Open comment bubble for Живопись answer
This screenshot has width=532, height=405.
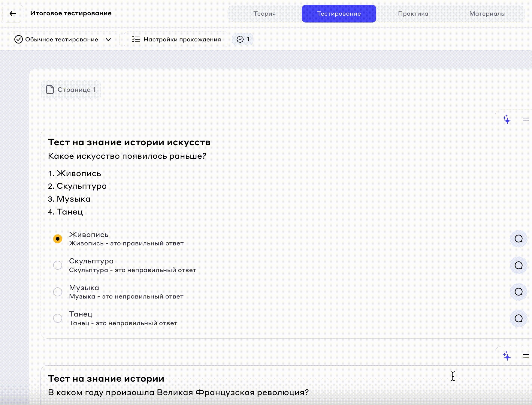click(518, 239)
